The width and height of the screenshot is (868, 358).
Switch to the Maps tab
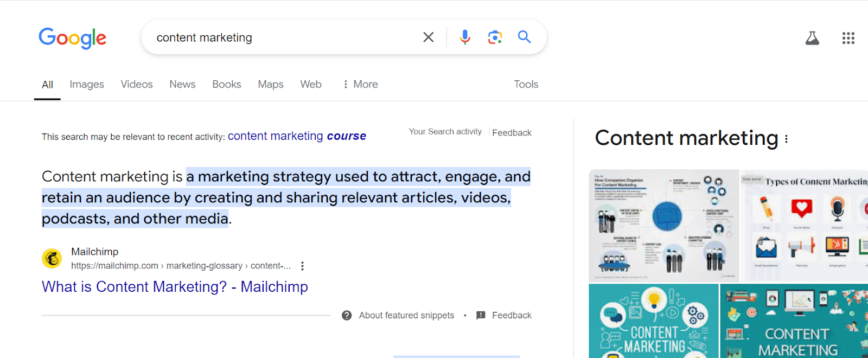point(271,84)
